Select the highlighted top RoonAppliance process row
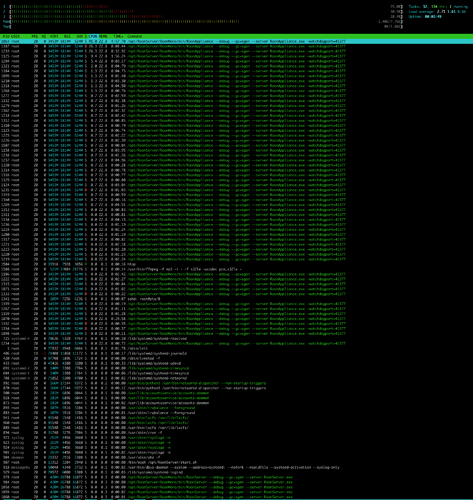The width and height of the screenshot is (473, 500). pos(236,41)
